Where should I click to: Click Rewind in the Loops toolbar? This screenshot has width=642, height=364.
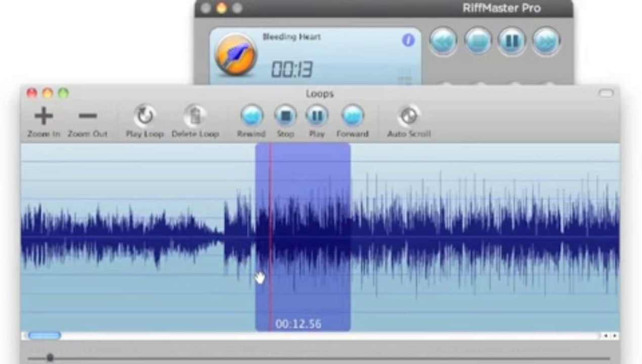(x=251, y=116)
